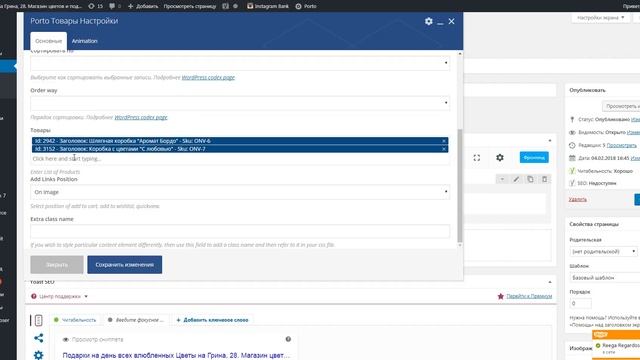
Task: Open the Add Links Position dropdown
Action: (240, 192)
